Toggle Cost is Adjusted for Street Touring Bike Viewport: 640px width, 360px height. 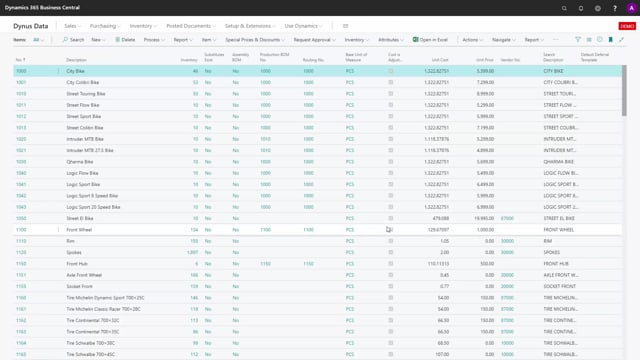point(391,94)
